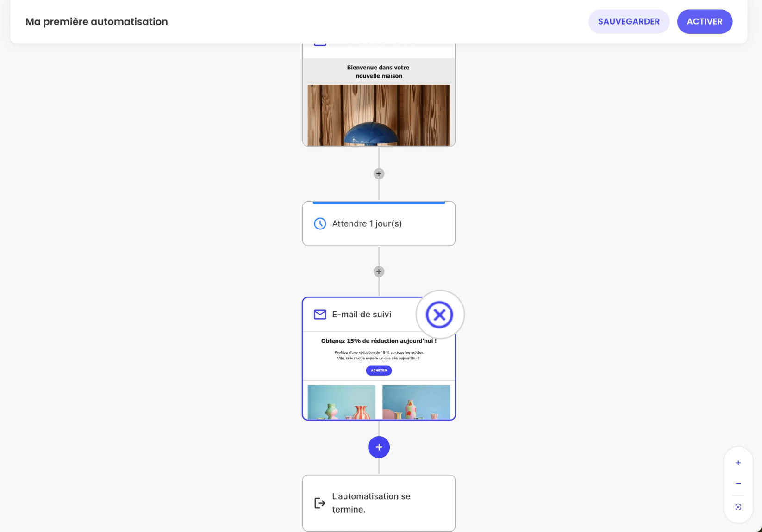Zoom in on the canvas with the plus control
The image size is (762, 532).
(x=738, y=463)
